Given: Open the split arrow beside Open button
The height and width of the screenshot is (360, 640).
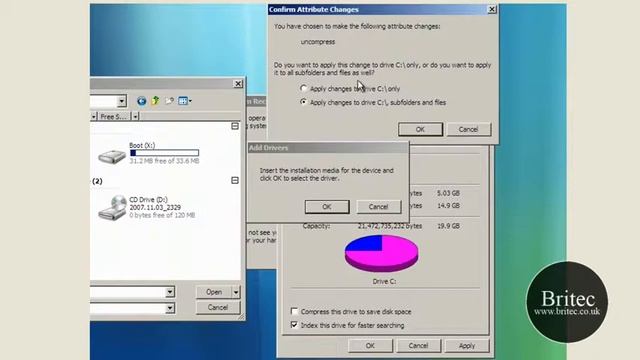Looking at the screenshot, I should click(236, 292).
